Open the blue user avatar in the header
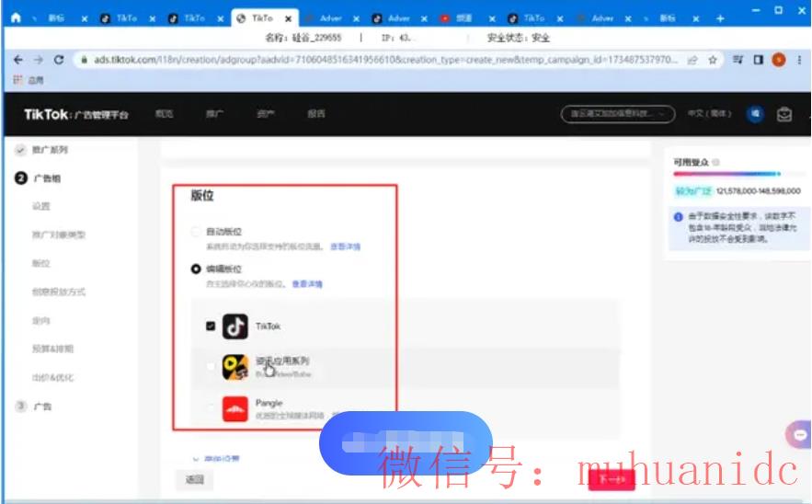Image resolution: width=812 pixels, height=504 pixels. [755, 114]
